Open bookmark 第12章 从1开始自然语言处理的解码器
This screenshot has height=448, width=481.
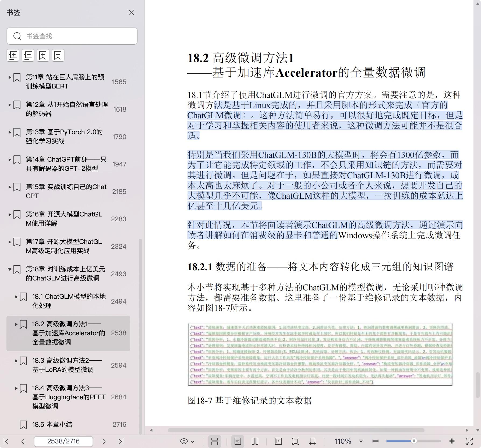[67, 109]
